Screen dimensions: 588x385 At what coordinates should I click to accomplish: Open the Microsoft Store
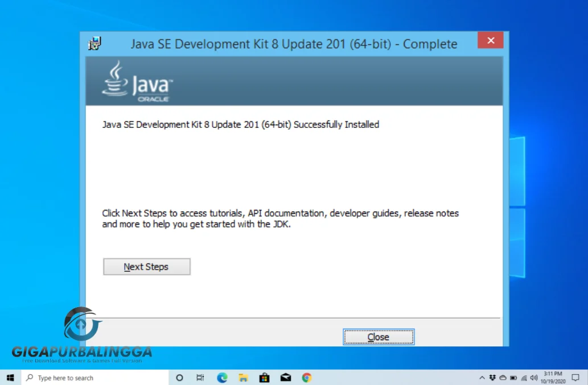(264, 377)
